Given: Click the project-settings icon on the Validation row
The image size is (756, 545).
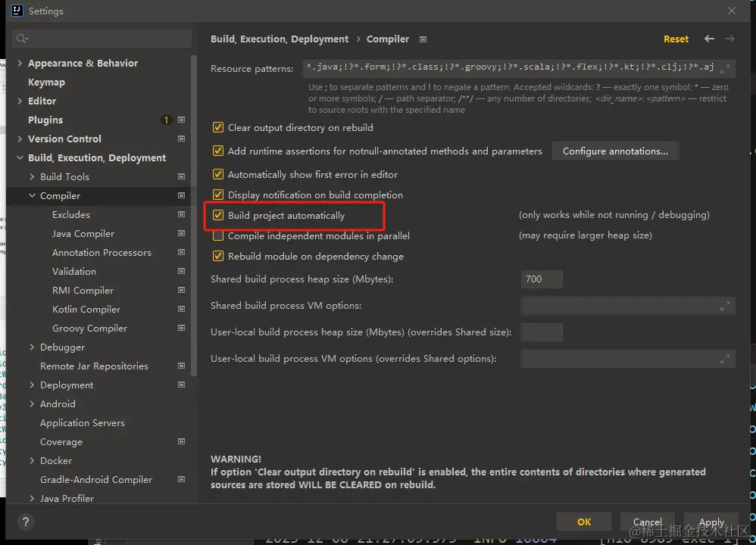Looking at the screenshot, I should (181, 271).
